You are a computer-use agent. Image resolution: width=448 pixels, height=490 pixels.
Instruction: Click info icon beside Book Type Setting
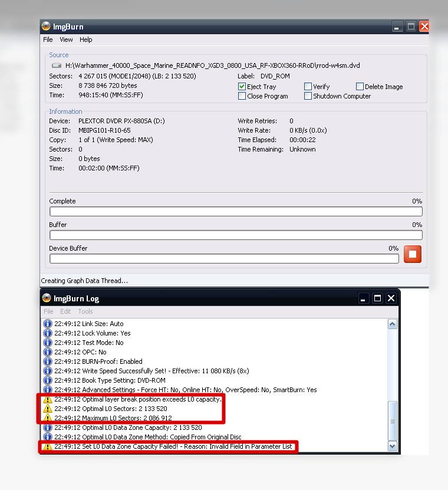[x=48, y=380]
